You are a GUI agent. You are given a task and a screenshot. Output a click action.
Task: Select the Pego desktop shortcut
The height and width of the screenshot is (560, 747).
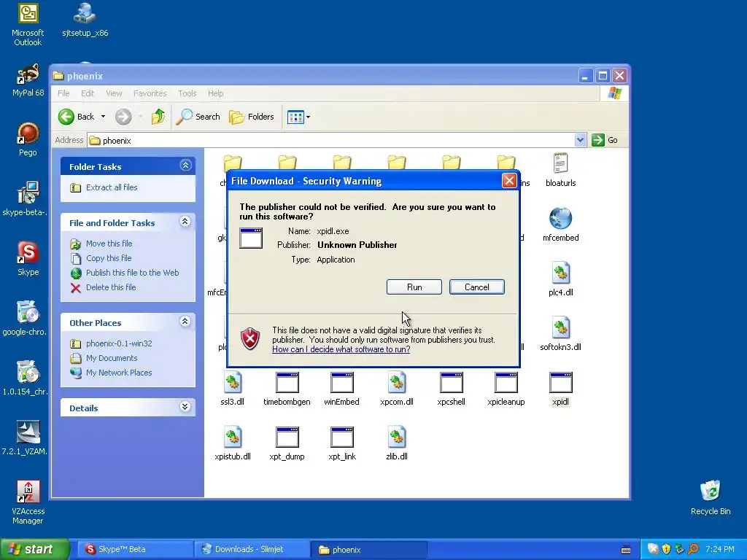click(x=28, y=139)
